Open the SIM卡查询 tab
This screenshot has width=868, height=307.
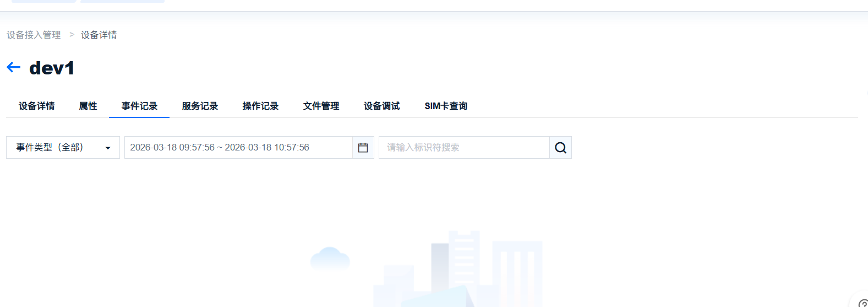[x=446, y=106]
